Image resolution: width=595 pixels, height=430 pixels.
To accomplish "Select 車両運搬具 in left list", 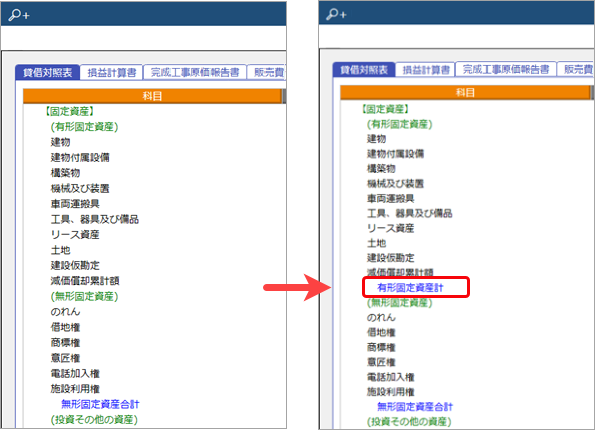I will [75, 204].
